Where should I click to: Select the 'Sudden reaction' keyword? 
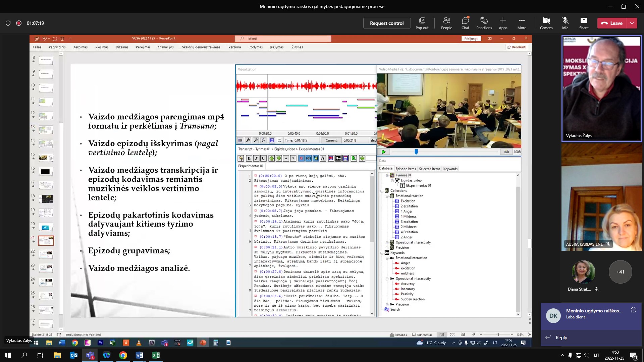pos(413,299)
